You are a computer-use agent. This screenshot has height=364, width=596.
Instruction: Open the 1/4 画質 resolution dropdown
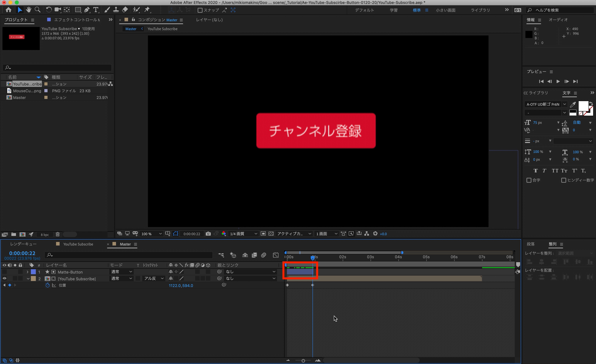pos(243,234)
